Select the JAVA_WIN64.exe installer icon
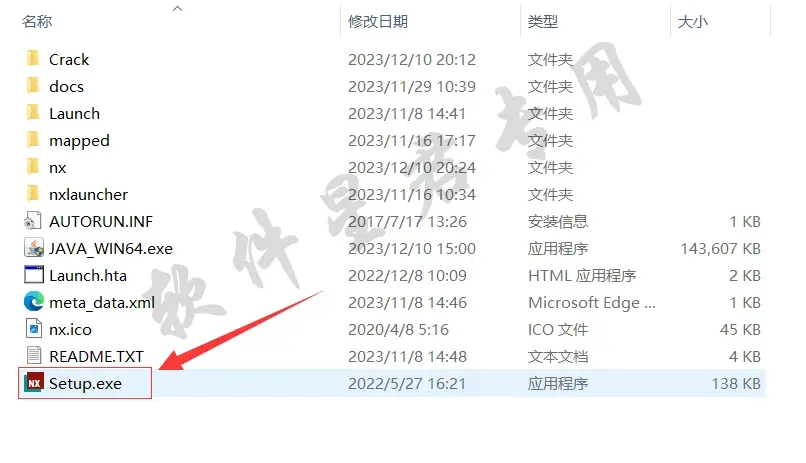 coord(34,248)
